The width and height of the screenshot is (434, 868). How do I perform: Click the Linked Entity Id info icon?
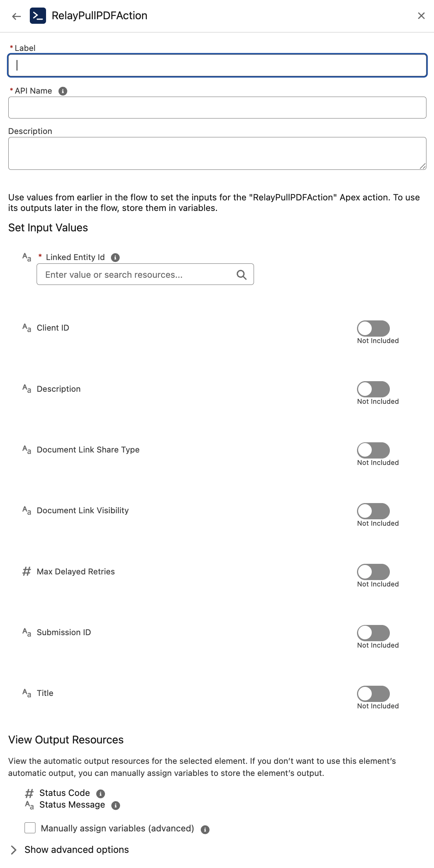click(x=115, y=257)
